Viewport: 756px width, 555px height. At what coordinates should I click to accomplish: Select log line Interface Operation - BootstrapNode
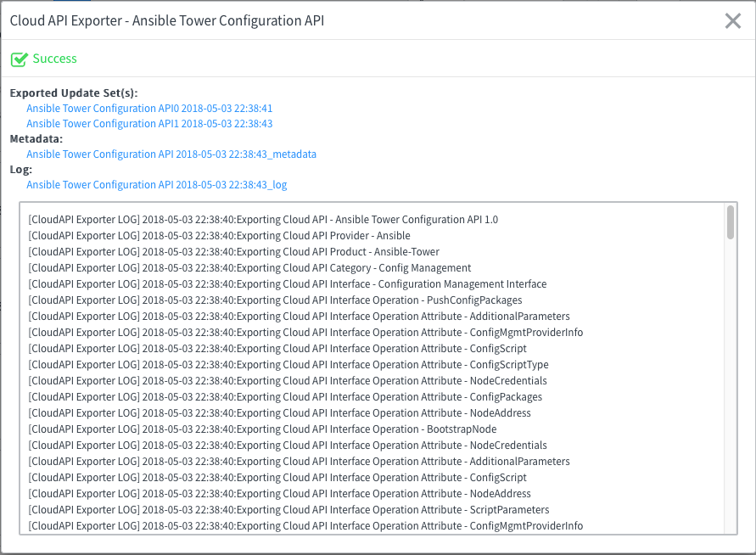tap(262, 429)
